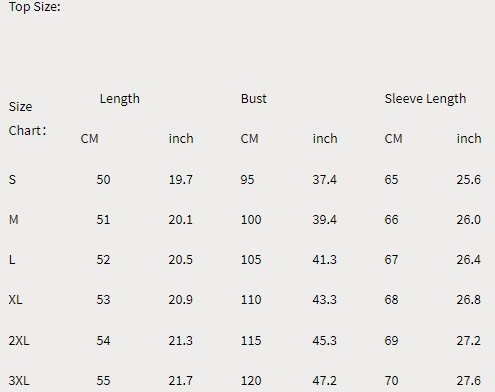Select the 'Sleeve Length' column header
Screen dimensions: 495x392
pos(425,99)
